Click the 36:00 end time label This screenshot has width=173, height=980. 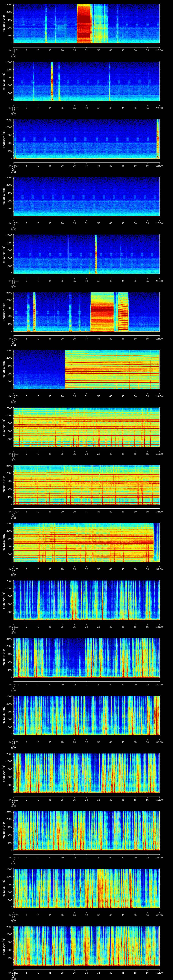click(x=159, y=800)
